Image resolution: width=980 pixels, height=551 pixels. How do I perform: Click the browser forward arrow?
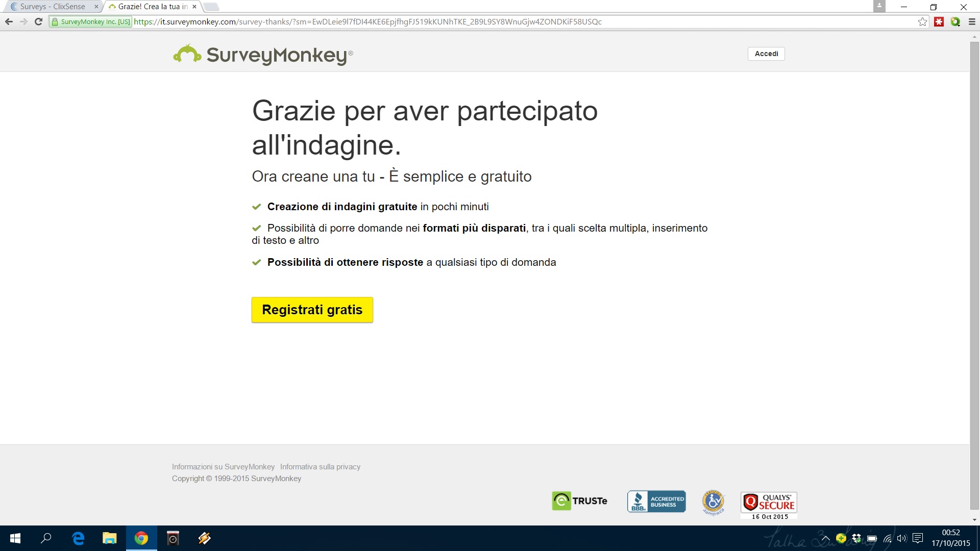pyautogui.click(x=23, y=21)
